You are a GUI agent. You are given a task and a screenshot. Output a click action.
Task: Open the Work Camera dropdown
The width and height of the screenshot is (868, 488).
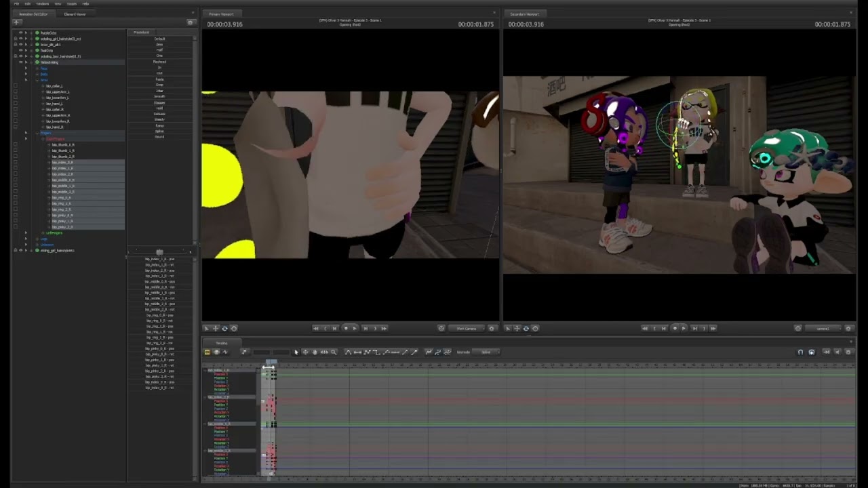[x=467, y=329]
